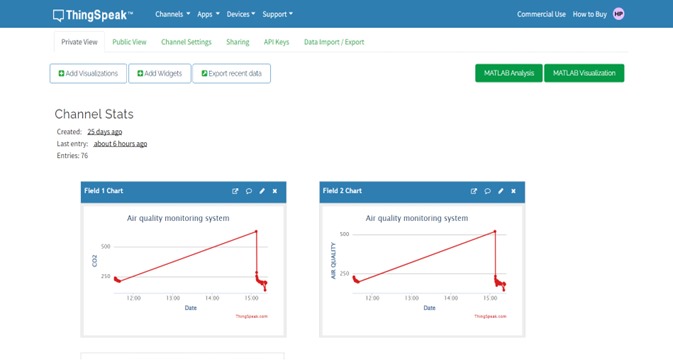Switch to the Public View tab

tap(129, 42)
